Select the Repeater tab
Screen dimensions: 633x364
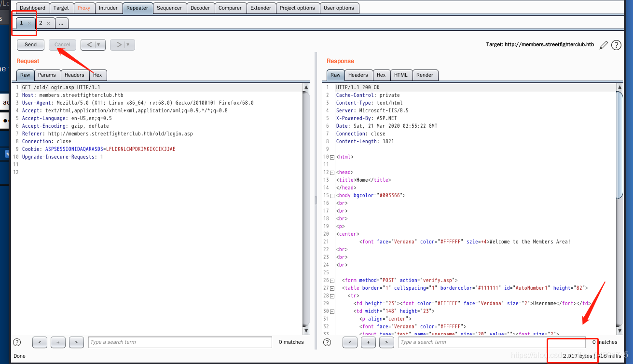138,8
